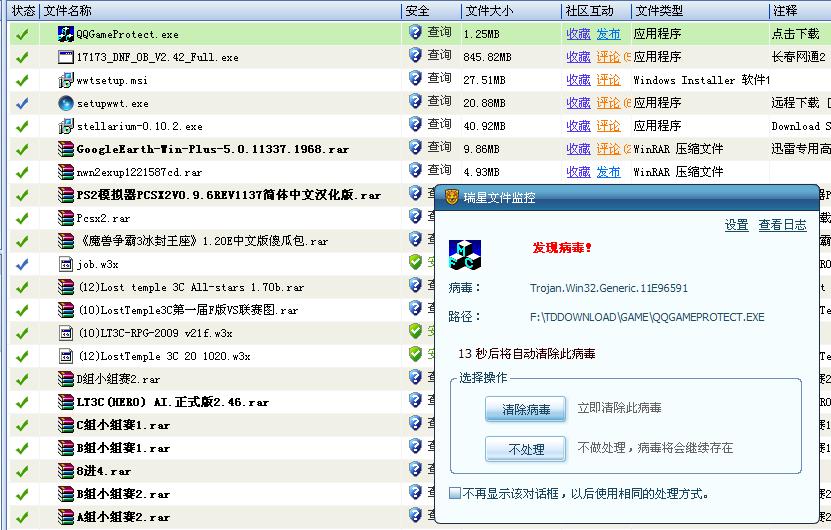Click the Rising tiger icon in the dialog title

point(451,197)
